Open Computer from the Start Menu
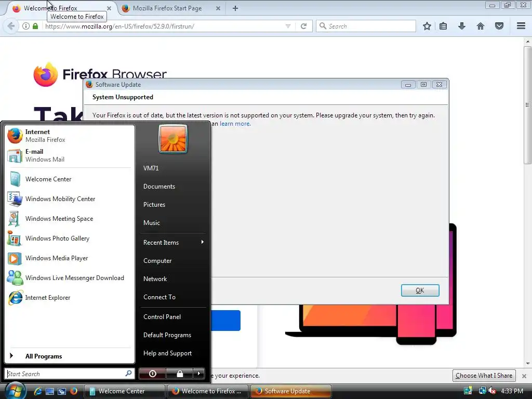Image resolution: width=532 pixels, height=399 pixels. pos(173,261)
